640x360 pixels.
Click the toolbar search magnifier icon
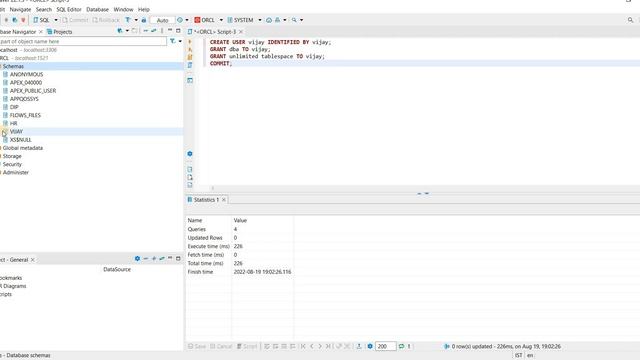click(294, 20)
